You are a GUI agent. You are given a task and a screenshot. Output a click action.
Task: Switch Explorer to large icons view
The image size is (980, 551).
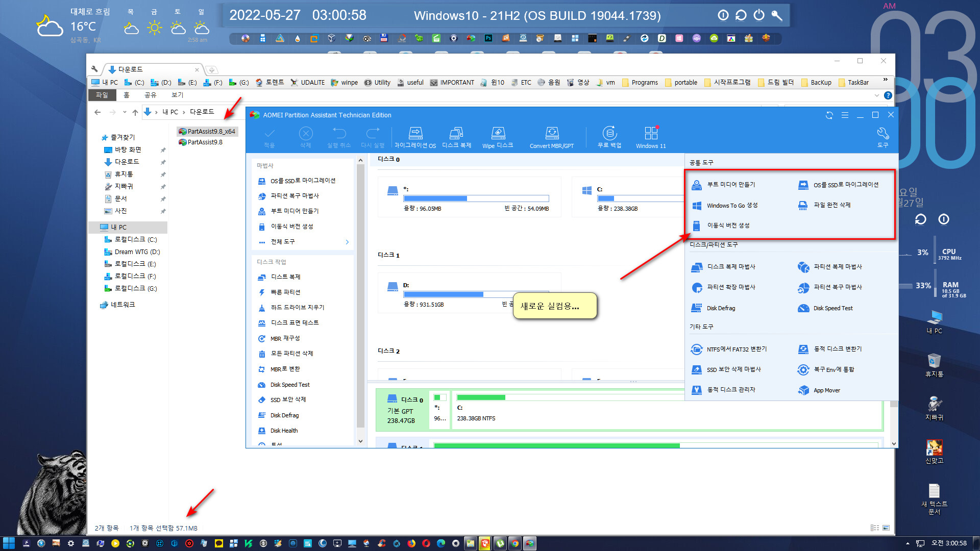[x=886, y=528]
